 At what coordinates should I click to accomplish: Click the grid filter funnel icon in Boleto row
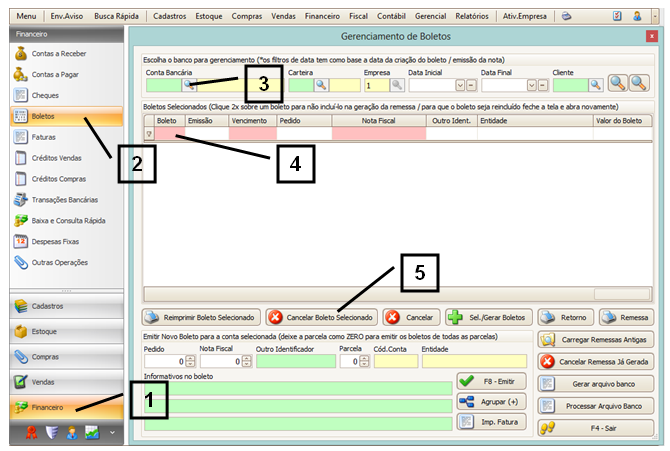click(x=149, y=134)
